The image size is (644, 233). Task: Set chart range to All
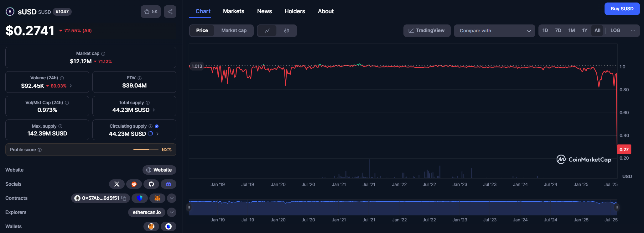click(597, 30)
